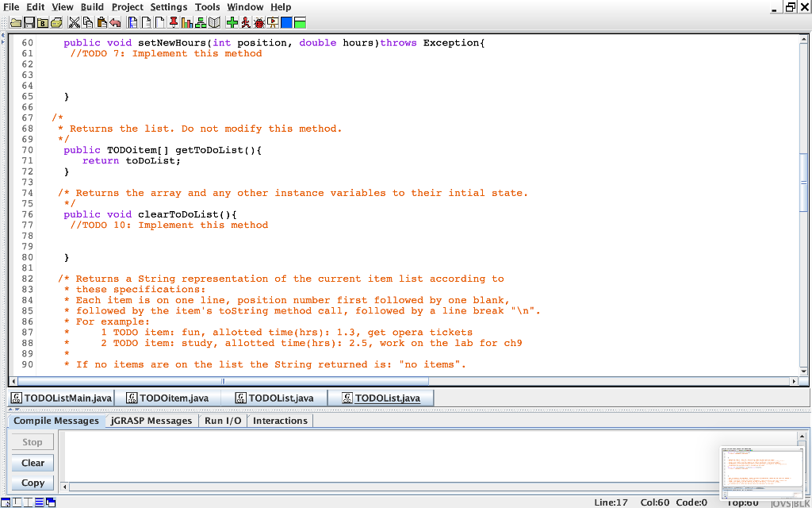Click the easel presentation viewer icon
Viewport: 812px width, 508px height.
273,22
